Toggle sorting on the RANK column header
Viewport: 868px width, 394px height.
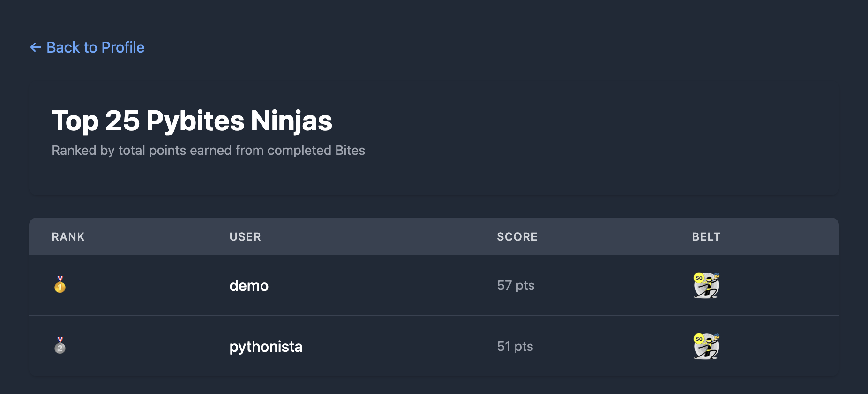(68, 236)
